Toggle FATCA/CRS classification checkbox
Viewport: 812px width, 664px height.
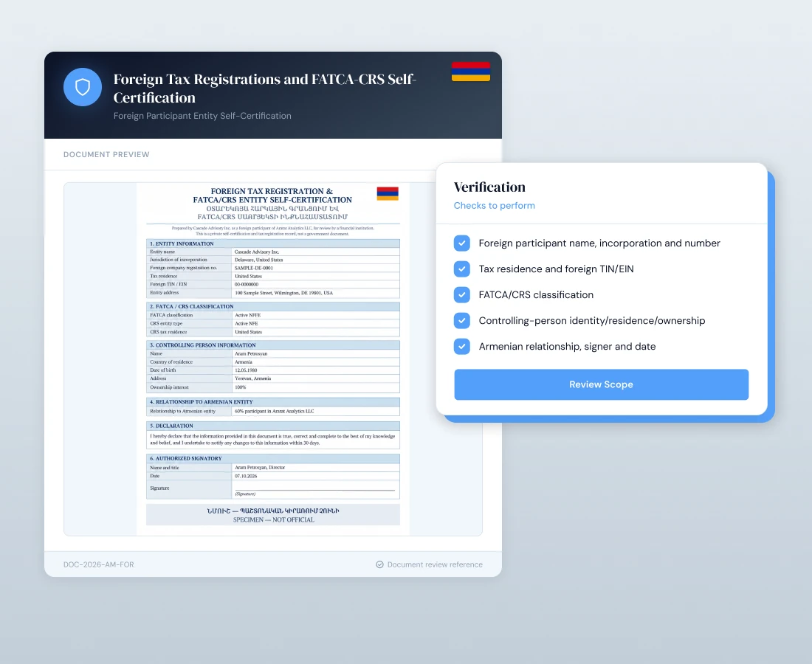(x=462, y=295)
